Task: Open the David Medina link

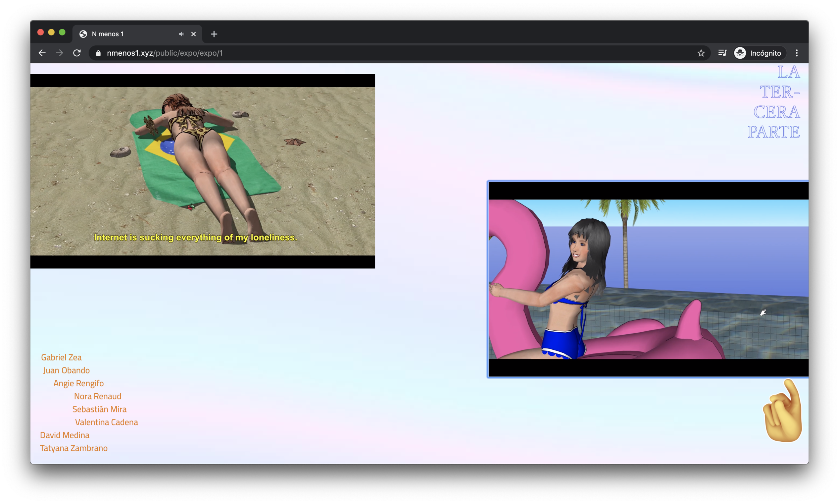Action: tap(64, 435)
